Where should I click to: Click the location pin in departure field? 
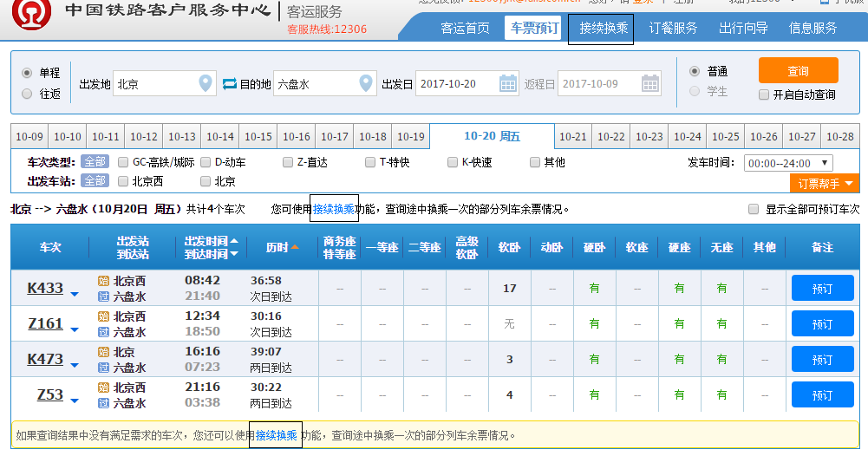click(x=206, y=84)
